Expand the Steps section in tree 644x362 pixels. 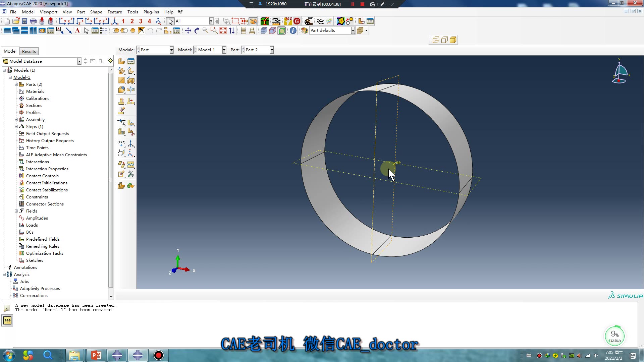[x=16, y=126]
